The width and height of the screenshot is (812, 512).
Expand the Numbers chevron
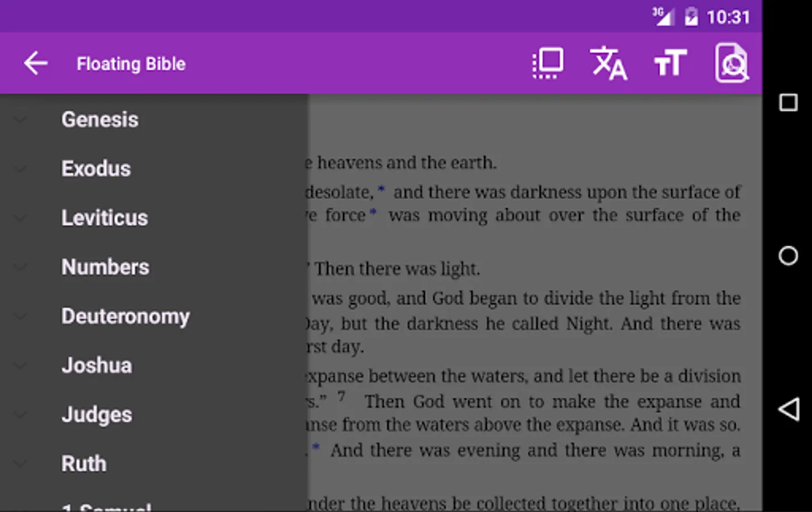[x=20, y=267]
